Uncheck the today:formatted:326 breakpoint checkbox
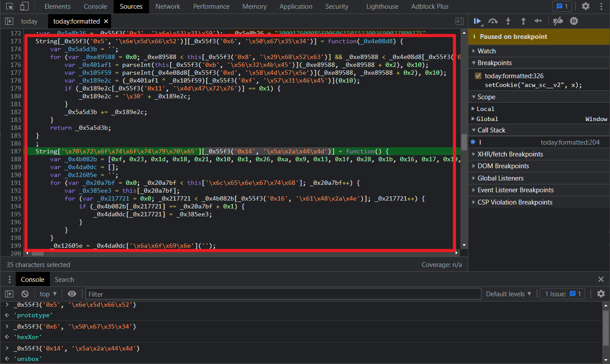 click(x=478, y=76)
